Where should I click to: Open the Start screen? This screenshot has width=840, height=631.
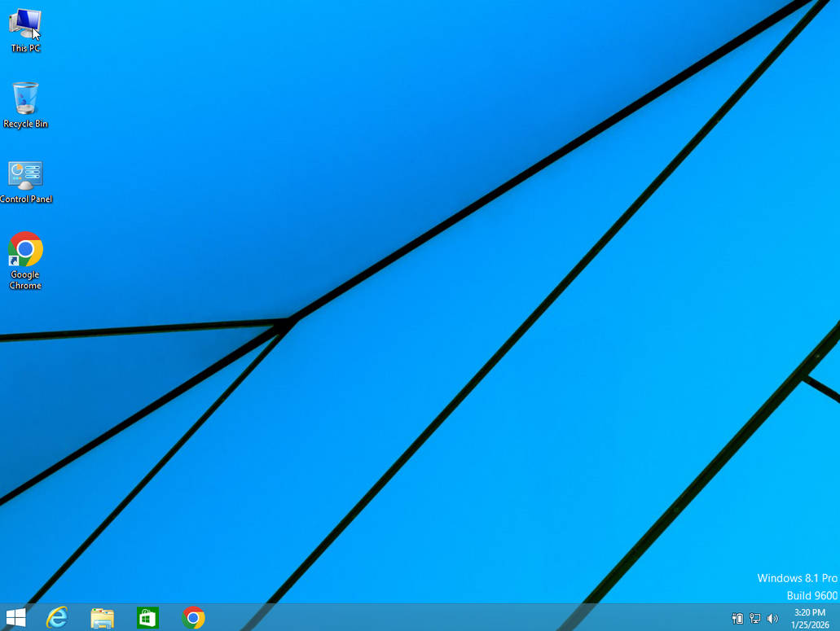(15, 618)
